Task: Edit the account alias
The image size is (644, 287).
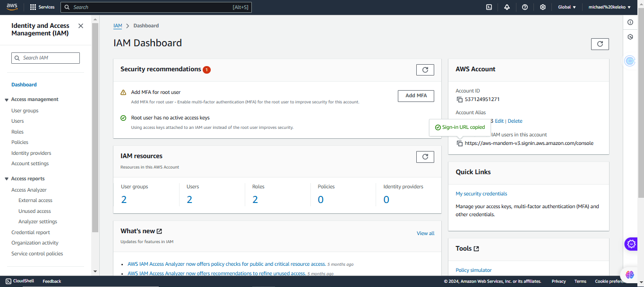Action: point(499,121)
